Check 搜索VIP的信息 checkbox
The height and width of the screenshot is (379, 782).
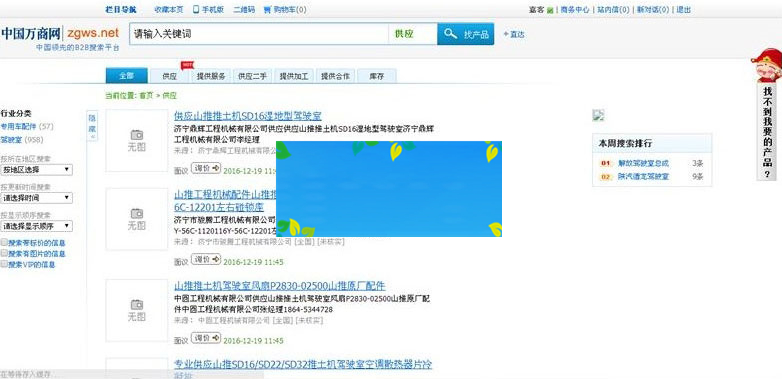coord(4,264)
